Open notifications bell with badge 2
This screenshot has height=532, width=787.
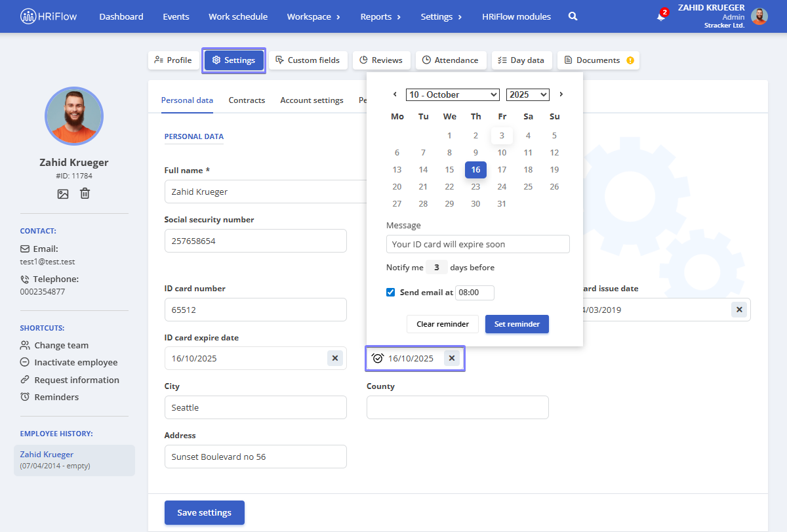tap(661, 16)
